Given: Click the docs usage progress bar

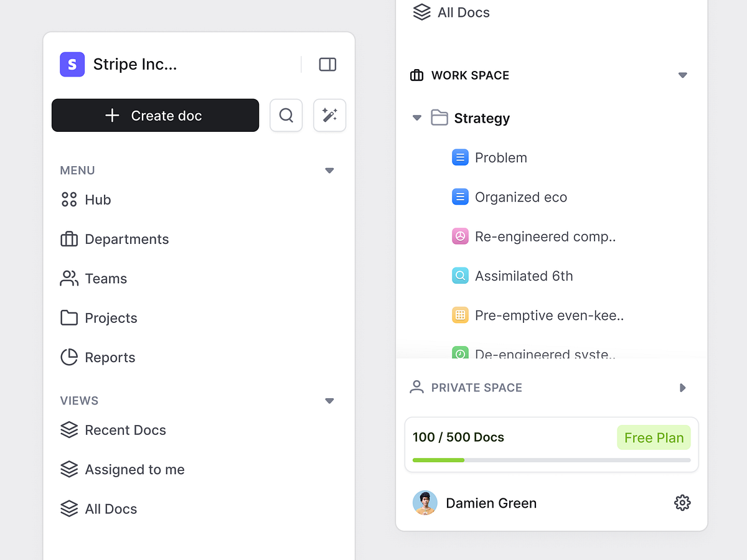Looking at the screenshot, I should (x=552, y=460).
